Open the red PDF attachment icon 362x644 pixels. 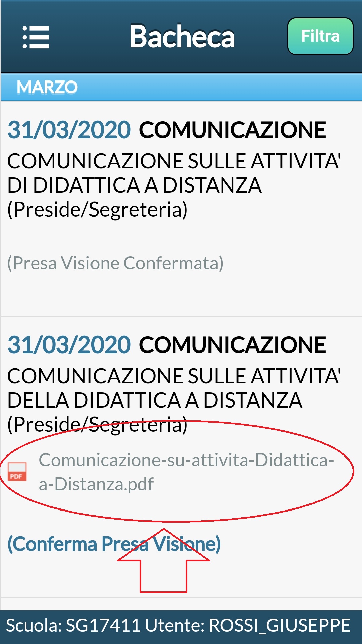coord(17,472)
